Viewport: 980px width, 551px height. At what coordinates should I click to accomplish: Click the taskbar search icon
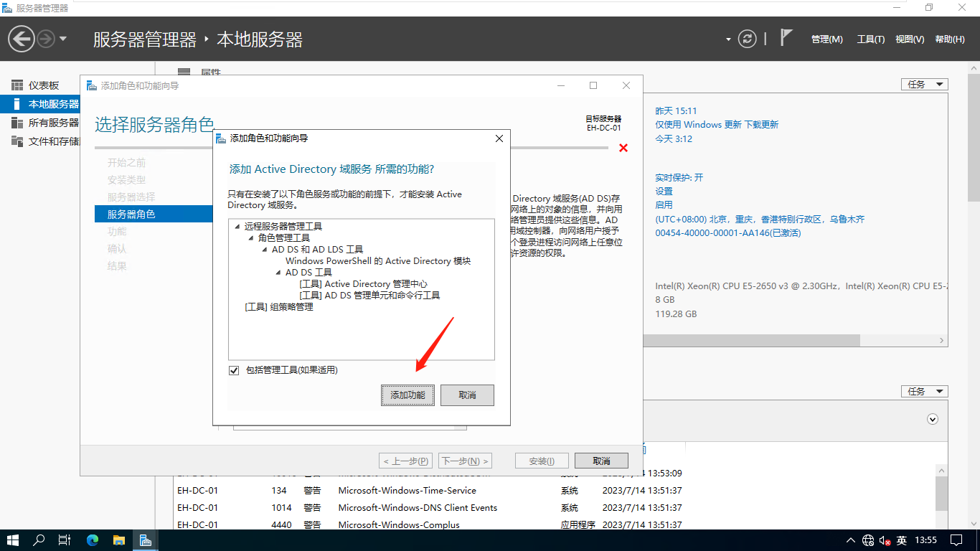click(39, 540)
